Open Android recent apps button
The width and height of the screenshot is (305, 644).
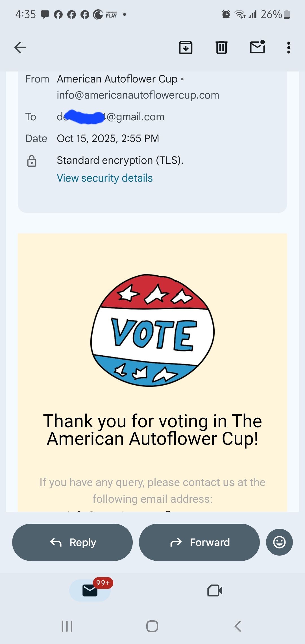point(67,626)
